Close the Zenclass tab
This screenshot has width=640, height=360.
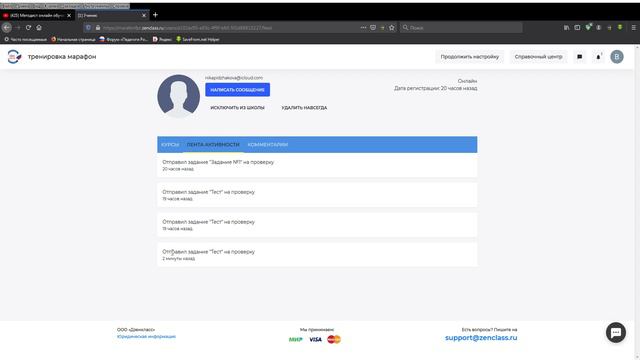coord(144,16)
